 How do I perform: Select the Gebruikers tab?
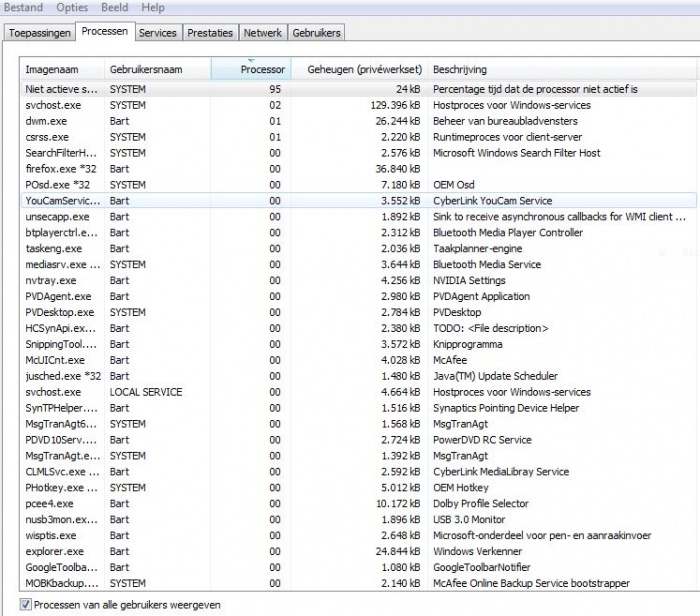(x=316, y=33)
